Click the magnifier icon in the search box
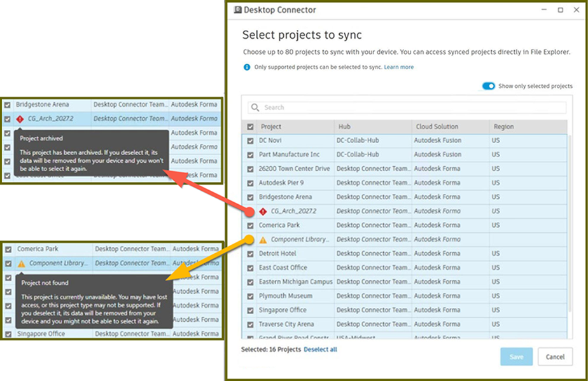The image size is (588, 381). [255, 107]
